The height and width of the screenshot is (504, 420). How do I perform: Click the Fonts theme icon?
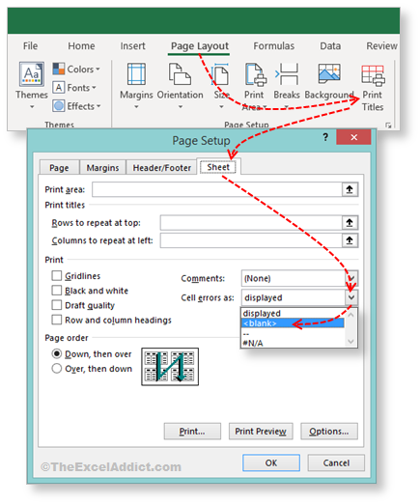point(59,87)
